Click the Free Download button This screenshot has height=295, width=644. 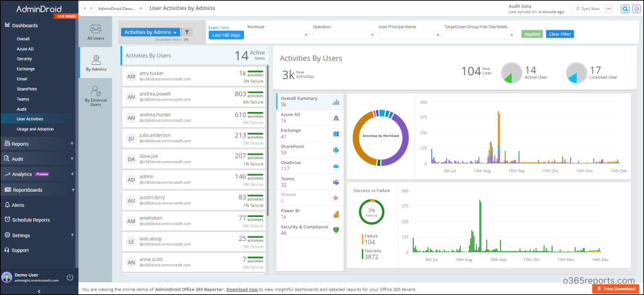click(x=615, y=289)
